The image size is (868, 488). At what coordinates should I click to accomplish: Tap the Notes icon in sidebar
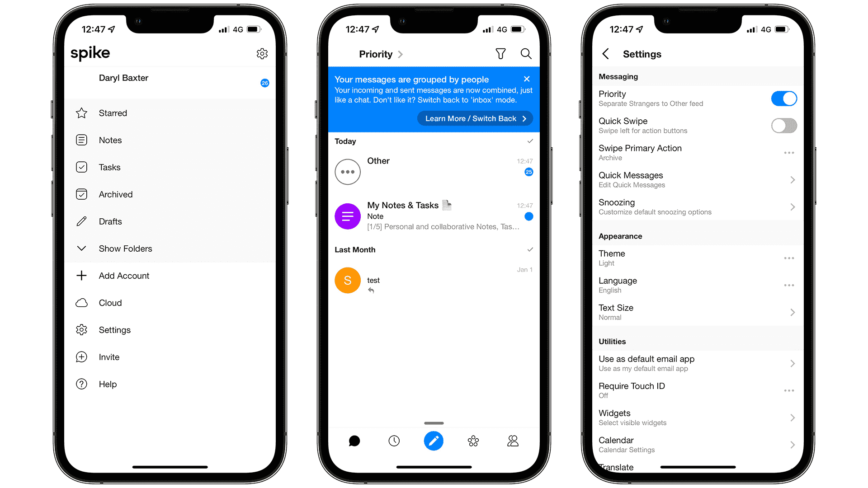coord(81,140)
